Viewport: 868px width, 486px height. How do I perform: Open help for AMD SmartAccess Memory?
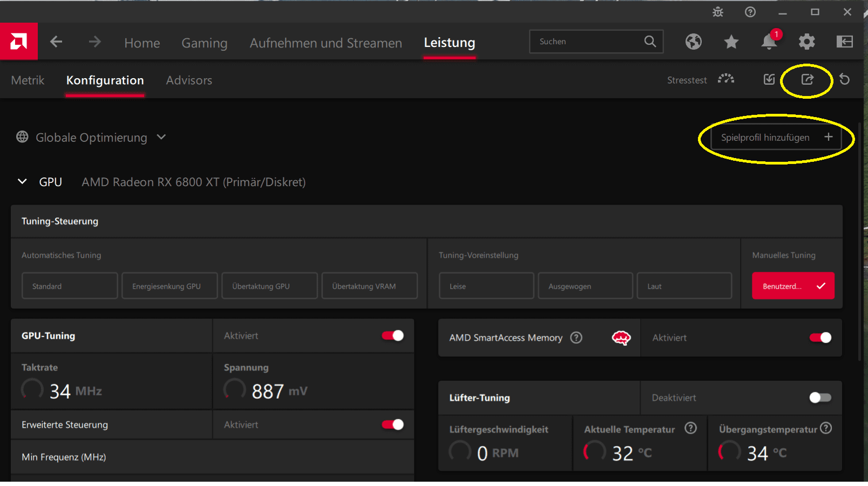pyautogui.click(x=577, y=338)
